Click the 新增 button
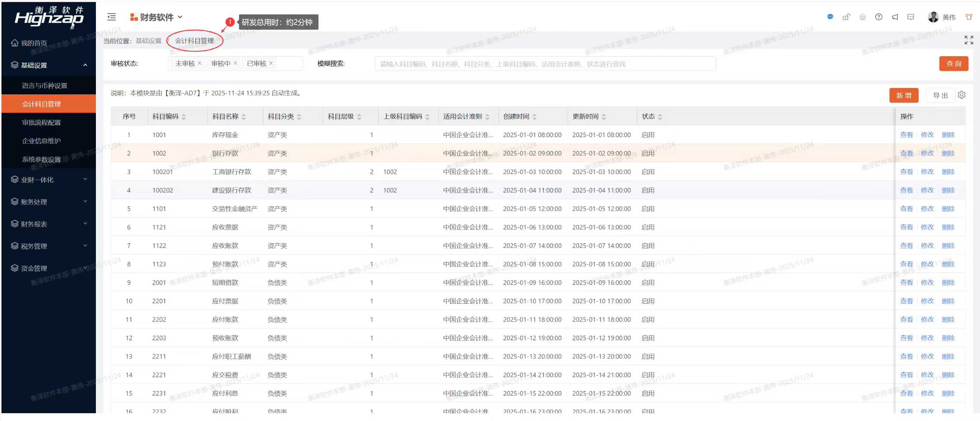Screen dimensions: 980x421 (x=904, y=96)
